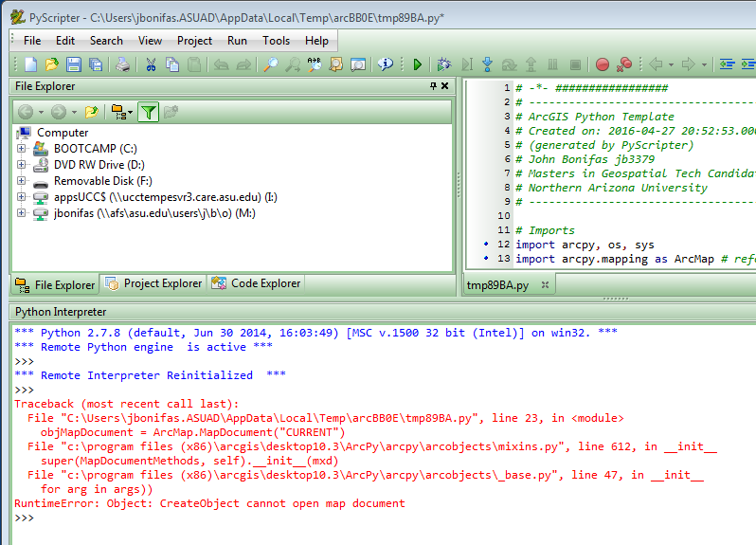Open the editor Back history dropdown arrow

[x=671, y=64]
